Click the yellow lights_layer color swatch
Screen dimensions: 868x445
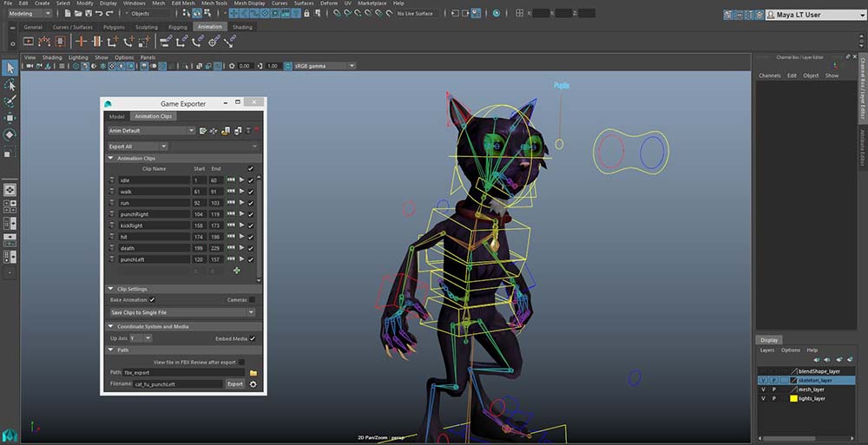(x=793, y=399)
